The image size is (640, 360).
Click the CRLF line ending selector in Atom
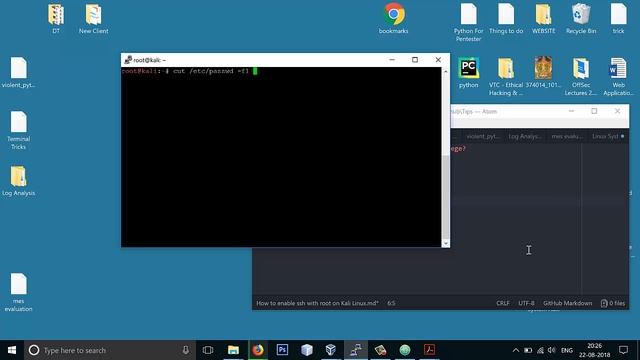tap(502, 303)
